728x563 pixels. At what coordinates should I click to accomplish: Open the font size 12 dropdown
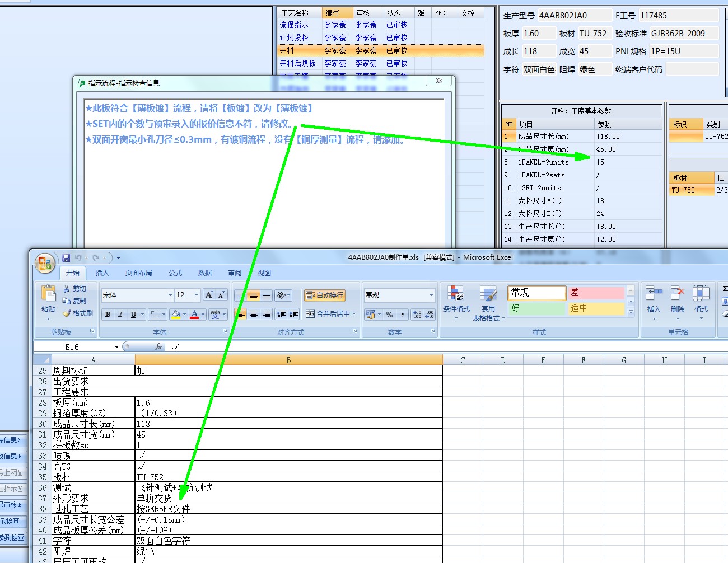click(x=196, y=295)
